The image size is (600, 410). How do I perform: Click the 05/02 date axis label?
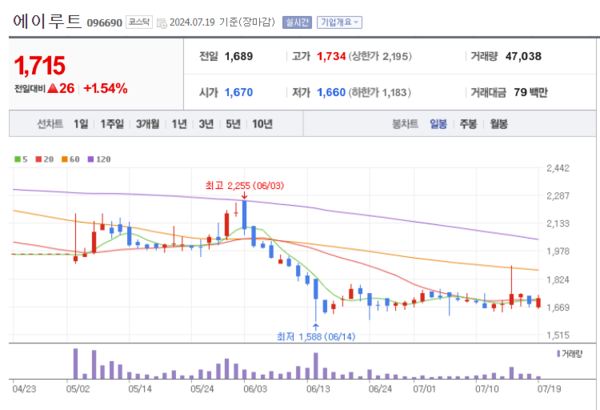click(78, 389)
